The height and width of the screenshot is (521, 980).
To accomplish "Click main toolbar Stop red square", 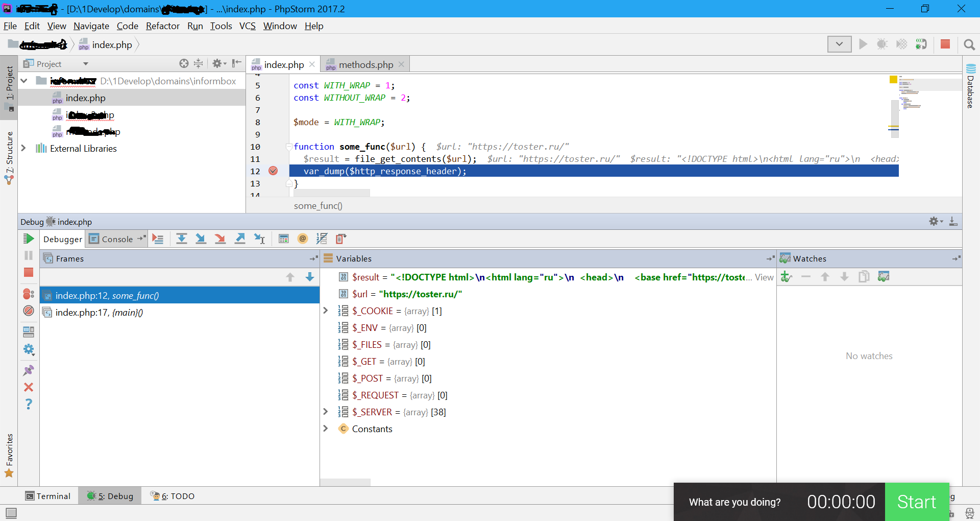I will (945, 44).
